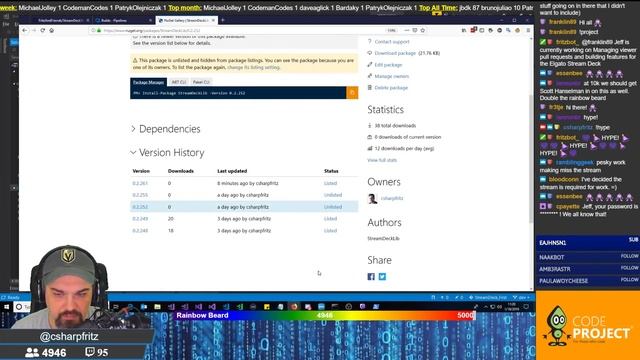Select the Package Manager tab
640x360 pixels.
pos(149,82)
